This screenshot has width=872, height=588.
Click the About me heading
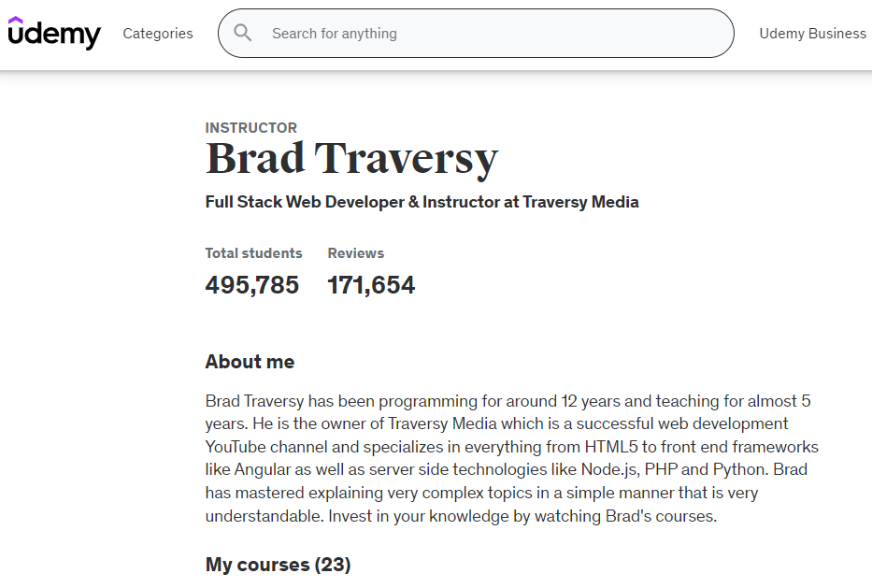click(x=250, y=362)
